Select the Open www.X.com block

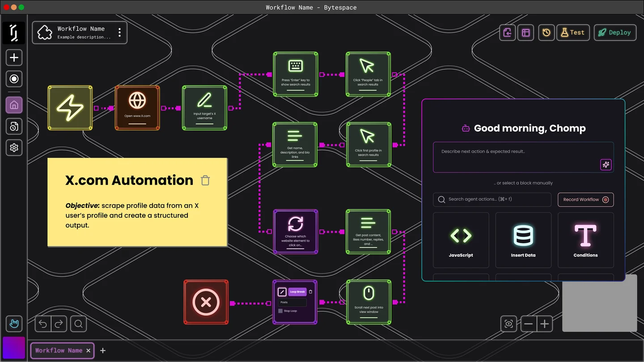137,108
